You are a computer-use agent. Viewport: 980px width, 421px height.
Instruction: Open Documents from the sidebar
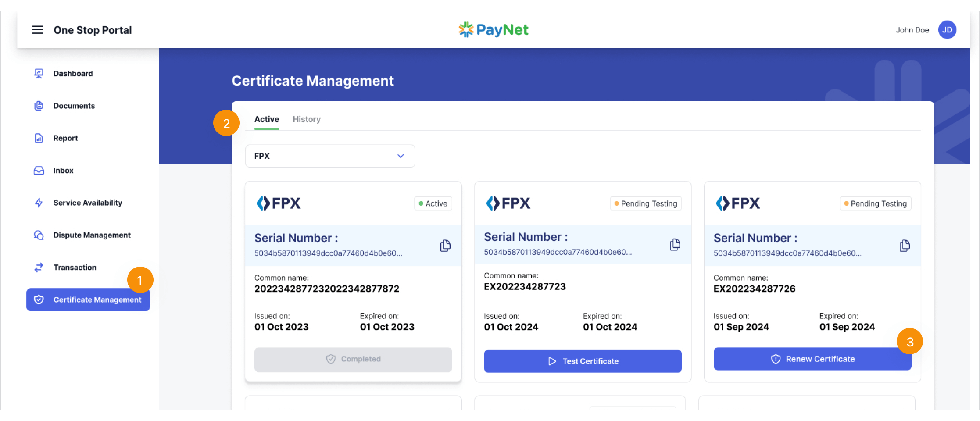click(x=74, y=106)
